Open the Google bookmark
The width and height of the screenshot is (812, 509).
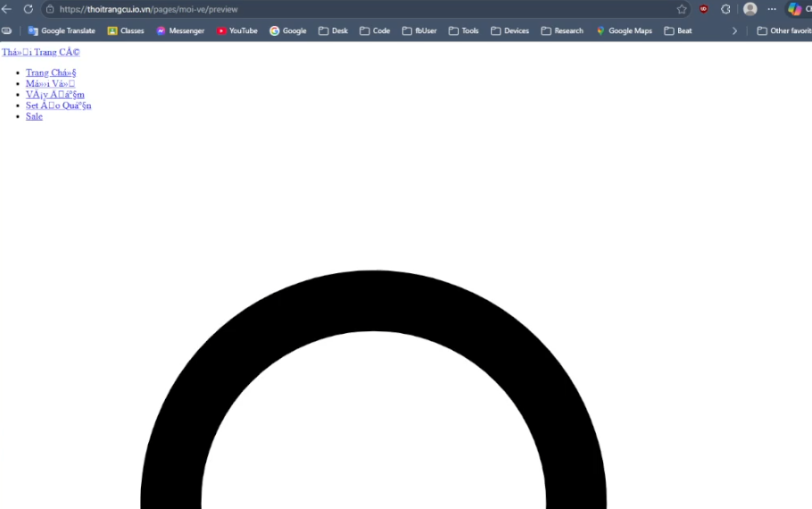[x=288, y=30]
